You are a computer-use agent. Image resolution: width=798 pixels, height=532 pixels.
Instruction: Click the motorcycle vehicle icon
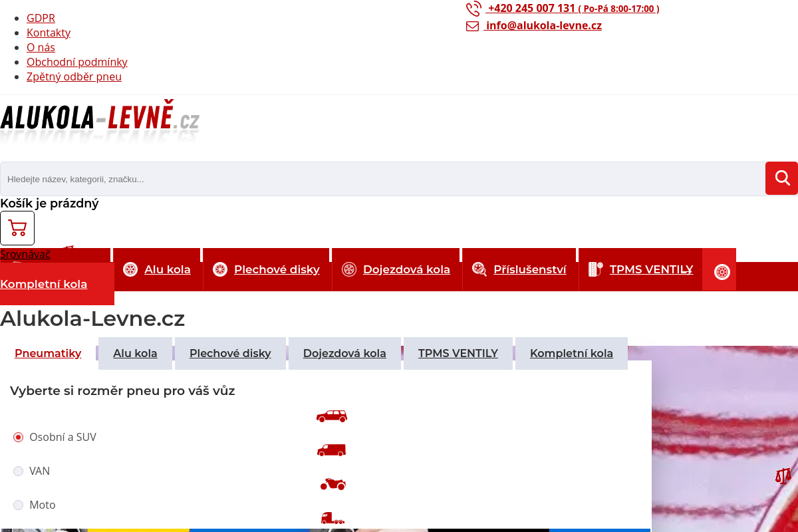[331, 484]
